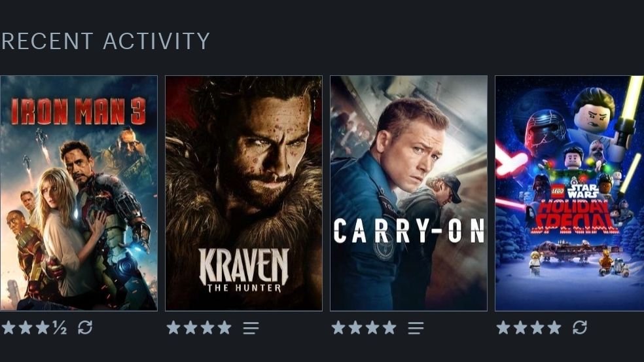Click the rewatch icon under Iron Man 3
644x362 pixels.
(x=85, y=327)
